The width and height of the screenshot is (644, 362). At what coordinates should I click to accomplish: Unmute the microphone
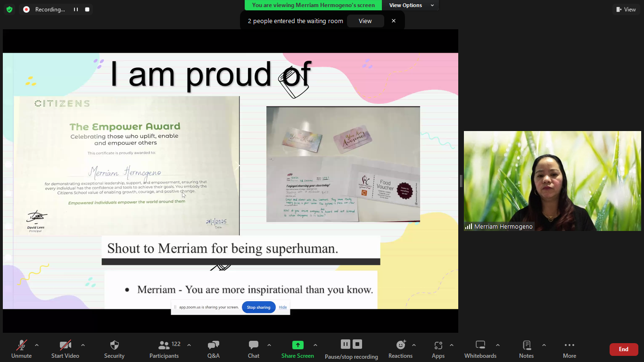(x=22, y=349)
